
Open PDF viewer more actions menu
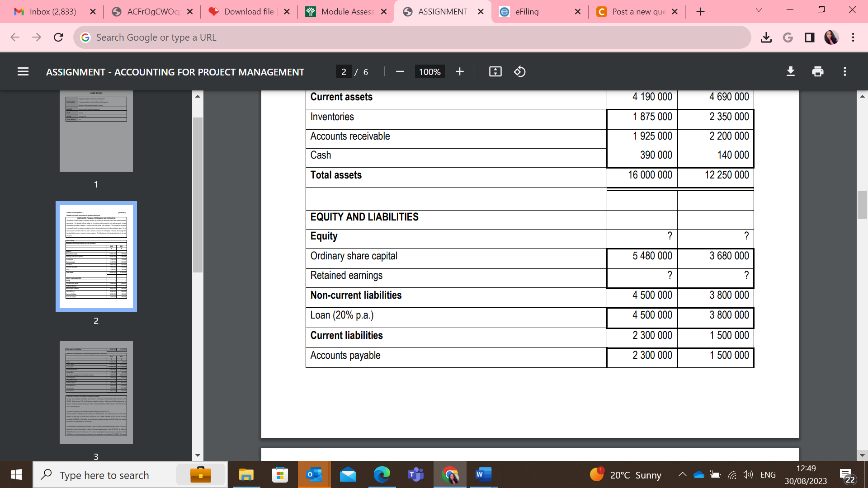pos(845,72)
